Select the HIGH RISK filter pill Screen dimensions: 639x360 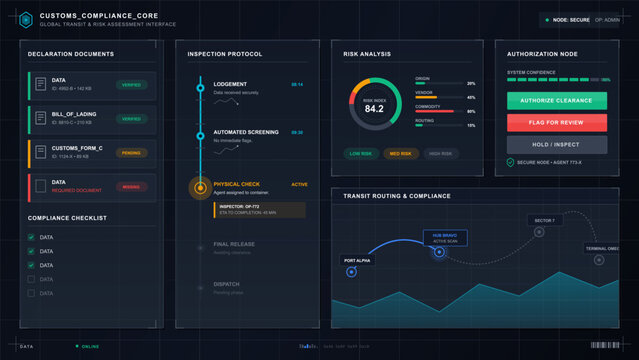coord(441,154)
